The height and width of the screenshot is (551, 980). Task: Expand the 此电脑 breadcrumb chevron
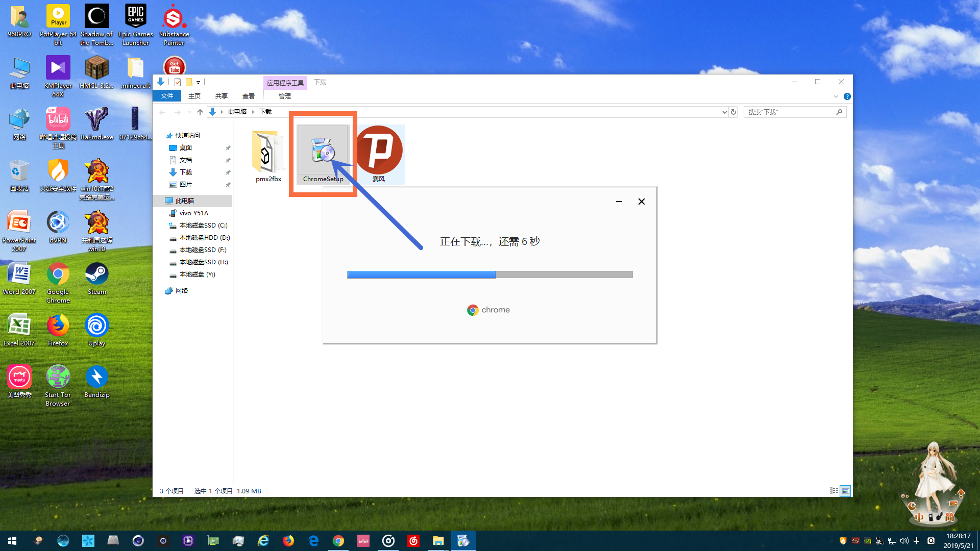coord(253,112)
